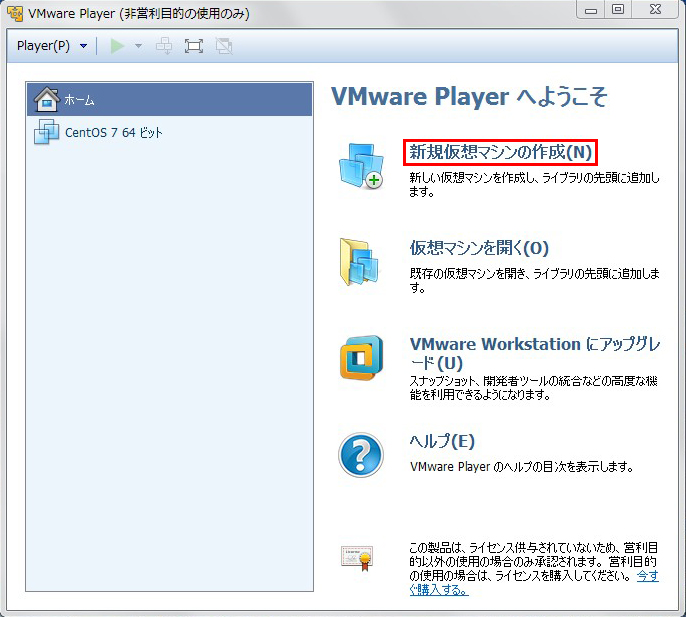The image size is (686, 617).
Task: Click the send Ctrl+Alt+Del toolbar icon
Action: pyautogui.click(x=164, y=46)
